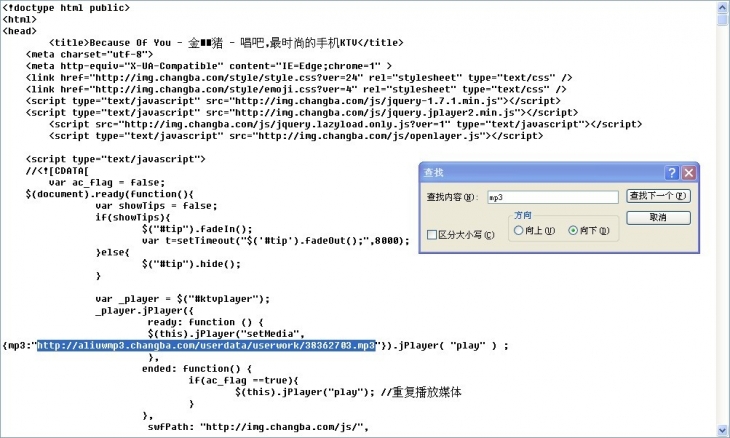Click the title tag line Because Of You
The height and width of the screenshot is (438, 730).
click(x=226, y=43)
